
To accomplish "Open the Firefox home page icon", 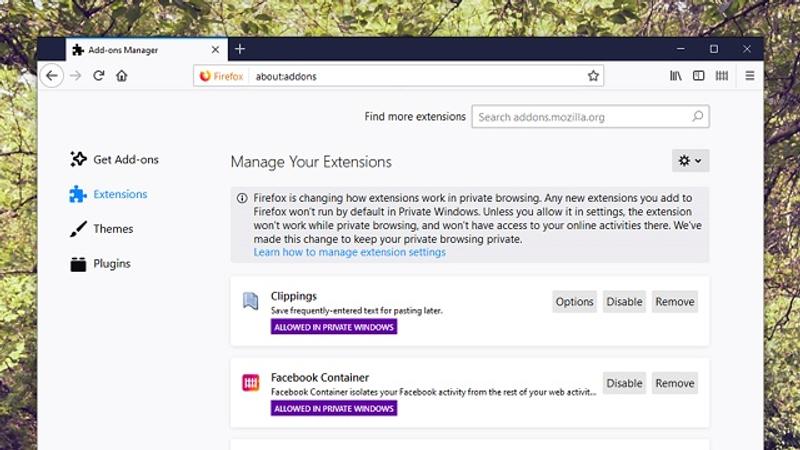I will (121, 76).
